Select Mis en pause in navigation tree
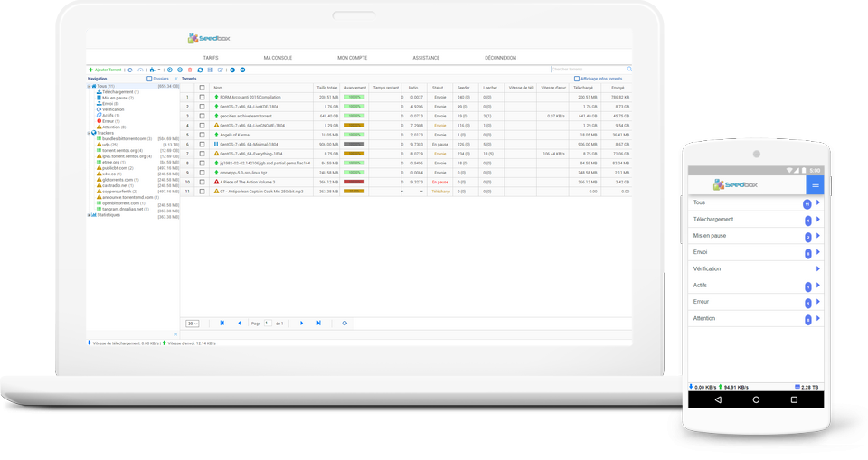This screenshot has width=868, height=460. coord(118,98)
